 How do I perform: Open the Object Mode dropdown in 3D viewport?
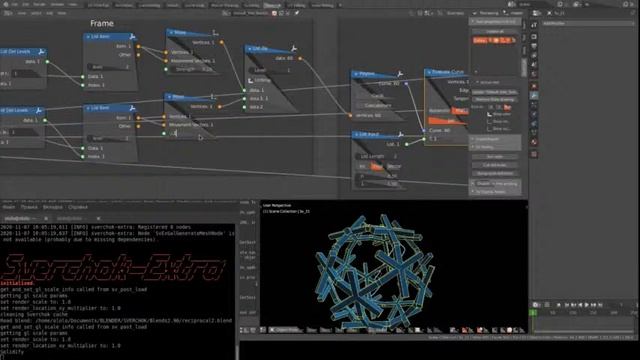coord(285,330)
